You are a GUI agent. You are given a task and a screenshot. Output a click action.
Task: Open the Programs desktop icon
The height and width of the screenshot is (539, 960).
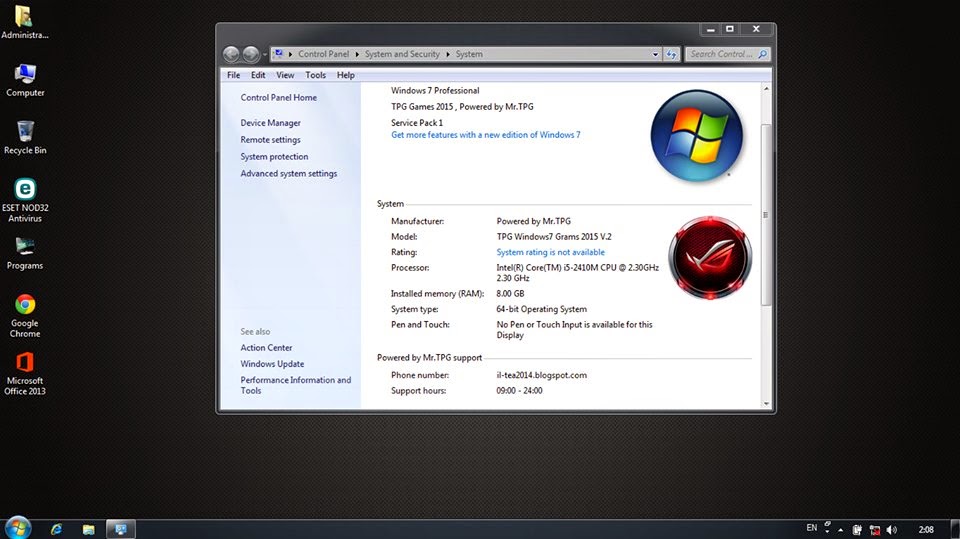point(25,254)
